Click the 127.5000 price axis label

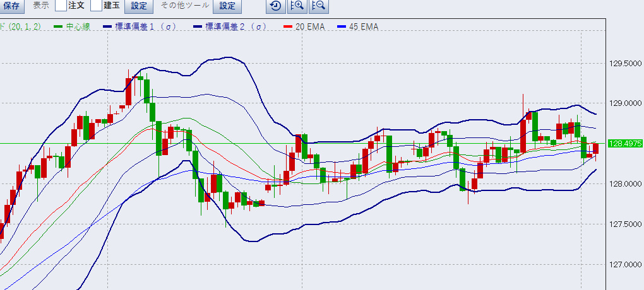tap(625, 224)
